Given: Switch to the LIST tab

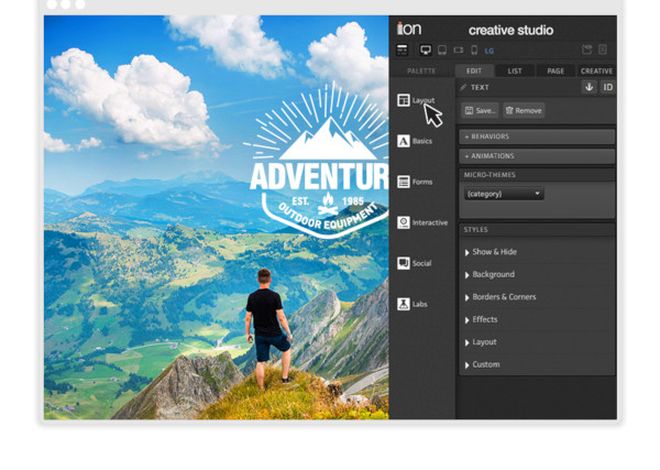Looking at the screenshot, I should coord(514,71).
